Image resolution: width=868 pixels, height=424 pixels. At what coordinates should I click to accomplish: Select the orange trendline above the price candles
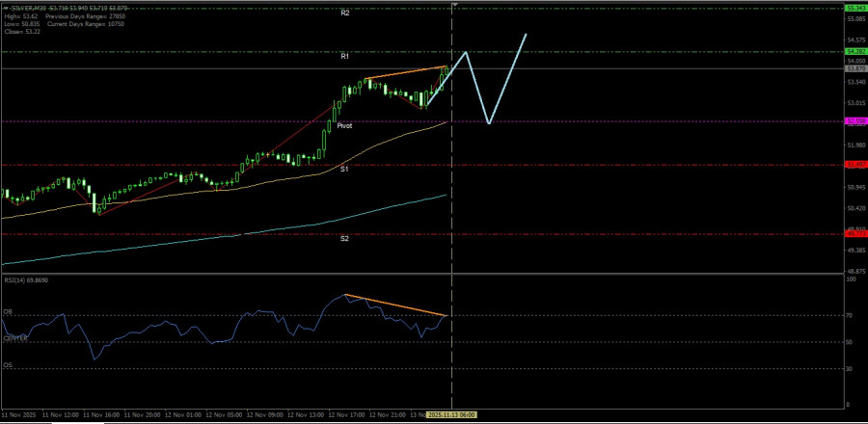pos(405,73)
